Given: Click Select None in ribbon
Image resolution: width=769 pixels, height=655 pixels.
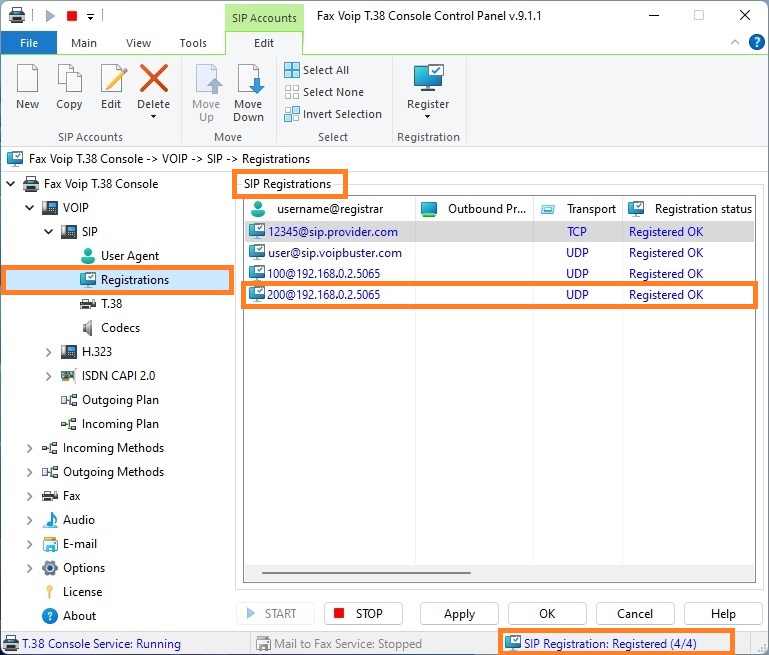Looking at the screenshot, I should click(x=324, y=92).
